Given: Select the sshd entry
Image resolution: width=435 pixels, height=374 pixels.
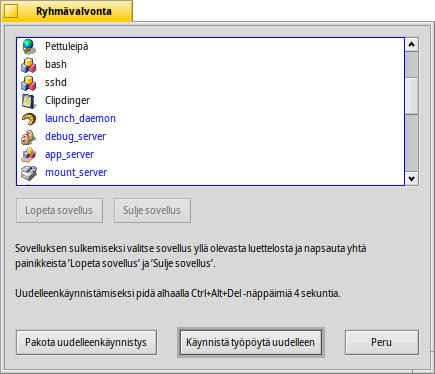Looking at the screenshot, I should (x=210, y=82).
